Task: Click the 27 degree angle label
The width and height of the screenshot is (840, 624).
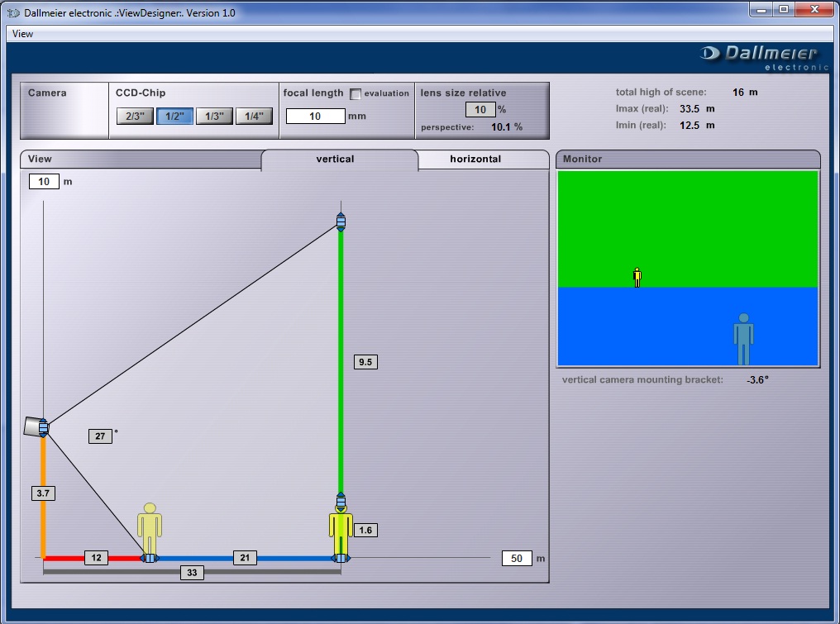Action: pos(100,436)
